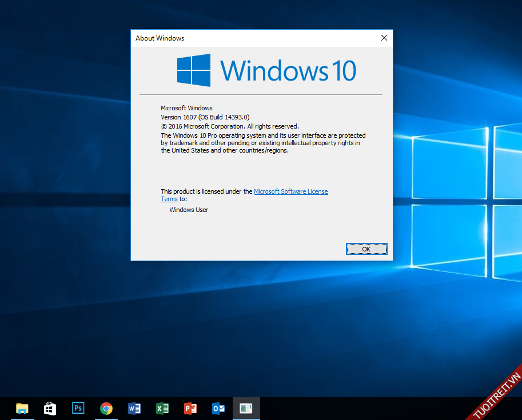Launch Microsoft Word from the taskbar

134,409
